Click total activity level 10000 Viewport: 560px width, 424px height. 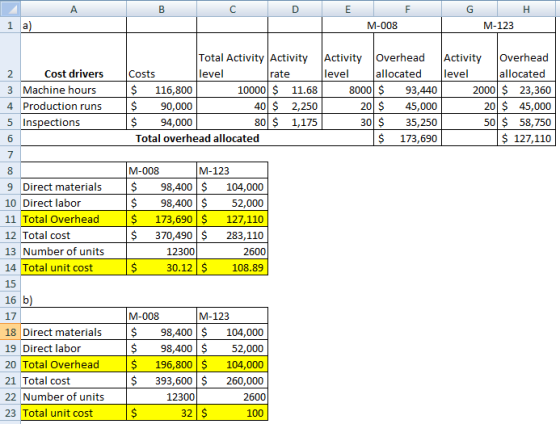232,90
